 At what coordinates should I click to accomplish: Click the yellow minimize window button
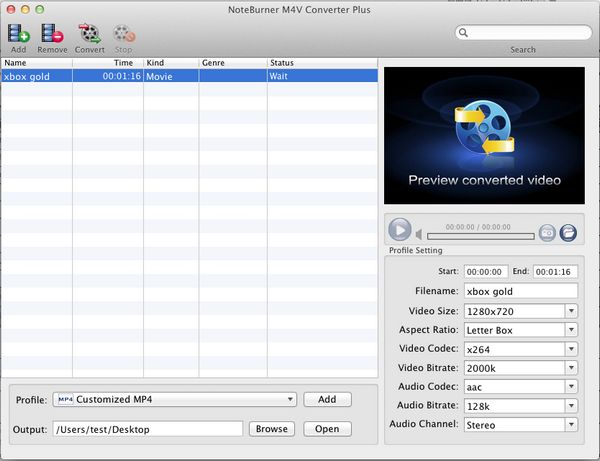click(25, 10)
